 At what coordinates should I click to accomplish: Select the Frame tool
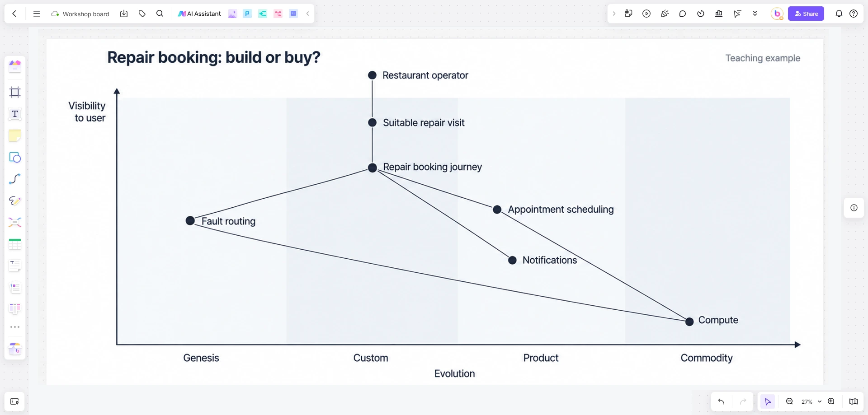pos(15,92)
